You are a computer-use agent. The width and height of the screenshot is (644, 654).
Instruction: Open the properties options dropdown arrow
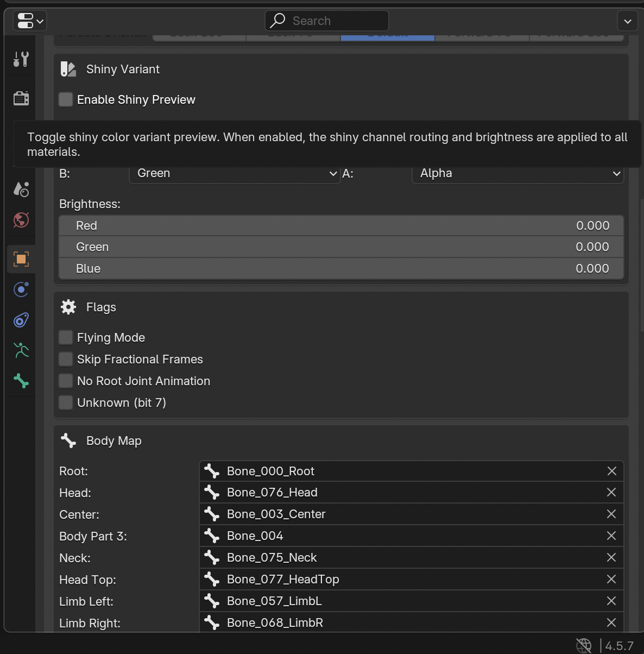pos(628,21)
